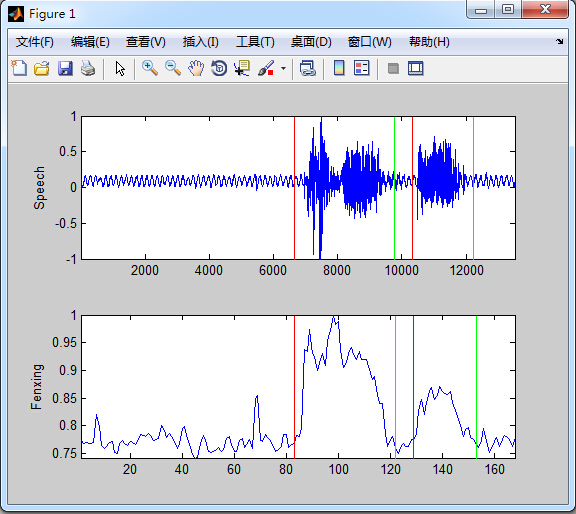576x514 pixels.
Task: Open the 文件(F) menu
Action: (x=35, y=42)
